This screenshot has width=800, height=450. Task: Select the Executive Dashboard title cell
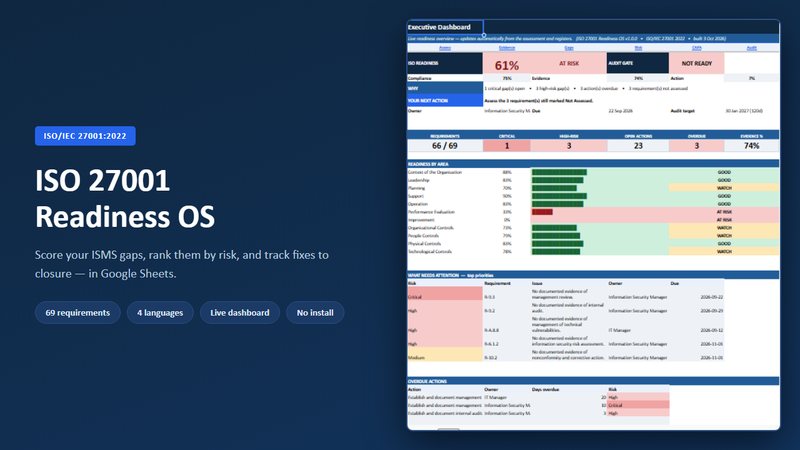(x=445, y=27)
